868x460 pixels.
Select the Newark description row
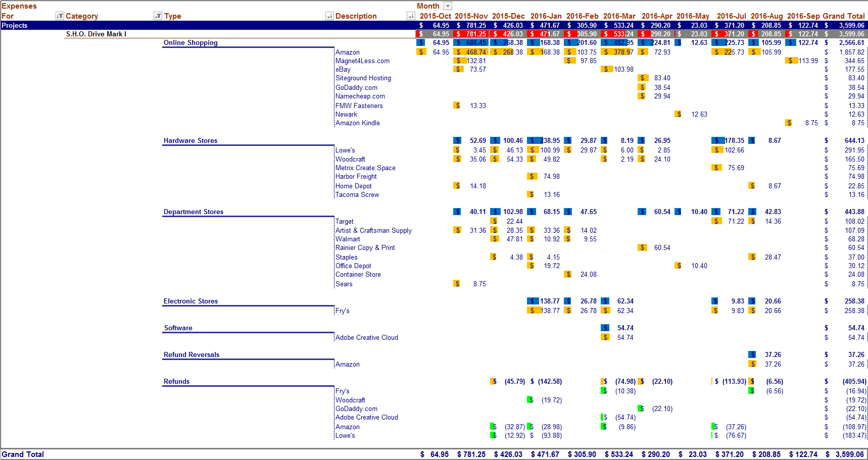(346, 115)
